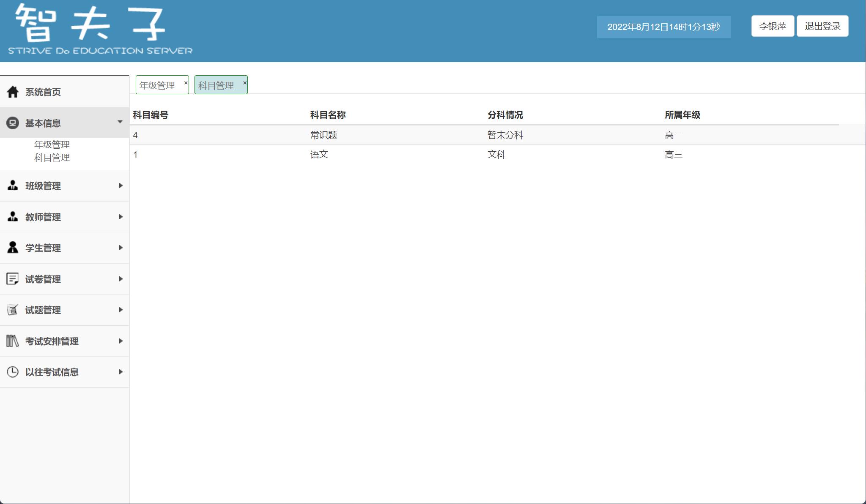866x504 pixels.
Task: Expand the 试卷管理 submenu arrow
Action: click(121, 279)
